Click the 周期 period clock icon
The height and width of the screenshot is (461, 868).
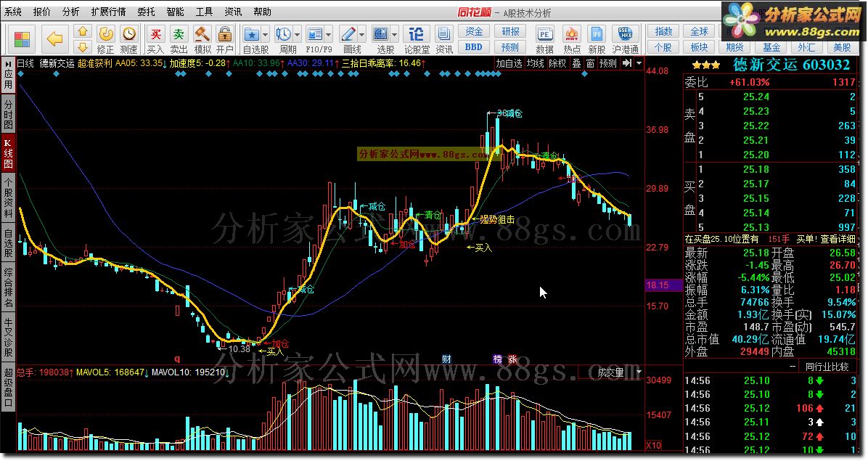(284, 34)
